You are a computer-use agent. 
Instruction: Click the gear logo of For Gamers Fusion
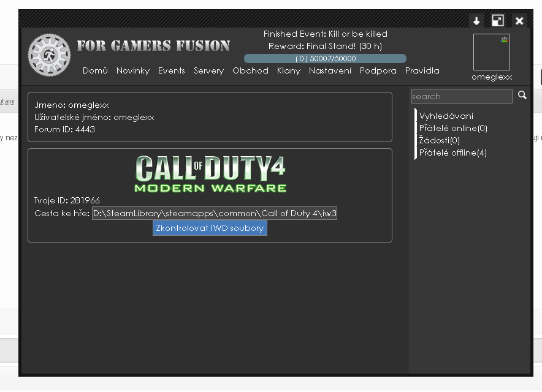(49, 55)
